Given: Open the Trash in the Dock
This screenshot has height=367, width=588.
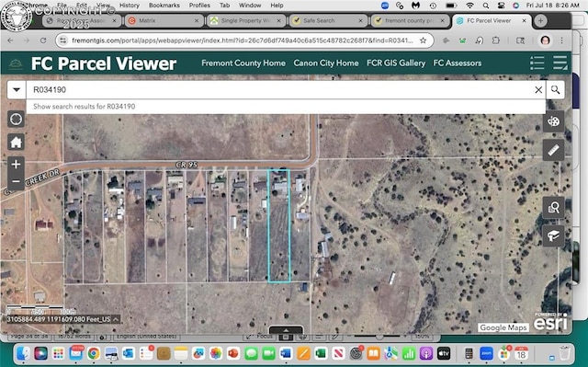Looking at the screenshot, I should pyautogui.click(x=565, y=353).
